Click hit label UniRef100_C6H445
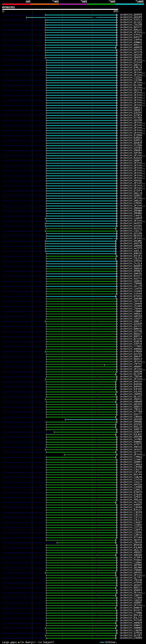This screenshot has width=146, height=644. coord(131,304)
